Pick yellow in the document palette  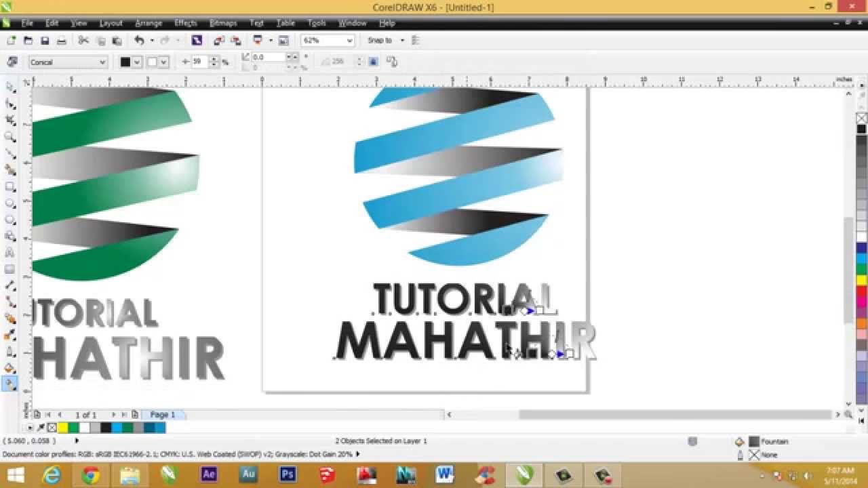pyautogui.click(x=62, y=428)
